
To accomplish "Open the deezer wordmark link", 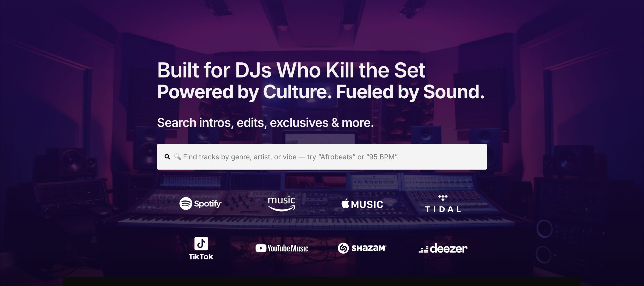I will [449, 249].
